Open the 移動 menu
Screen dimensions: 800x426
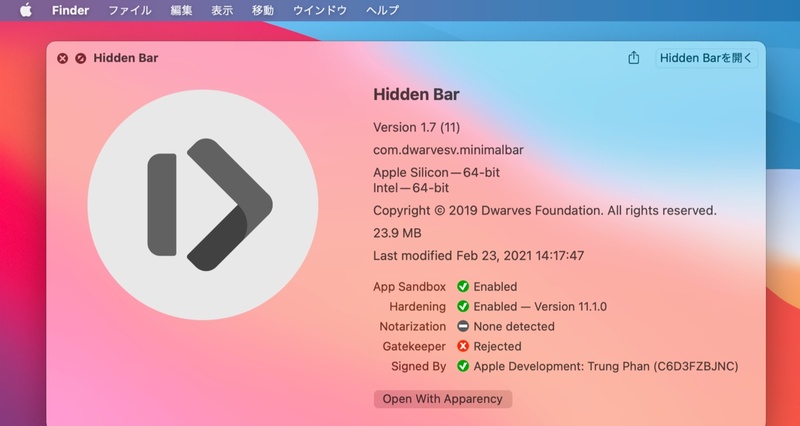[x=263, y=10]
